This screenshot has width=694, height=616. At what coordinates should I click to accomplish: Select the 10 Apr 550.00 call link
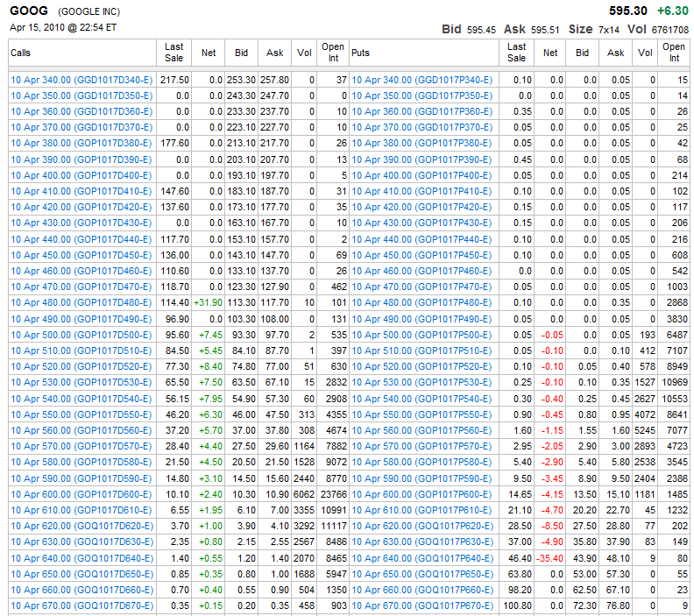[x=81, y=414]
